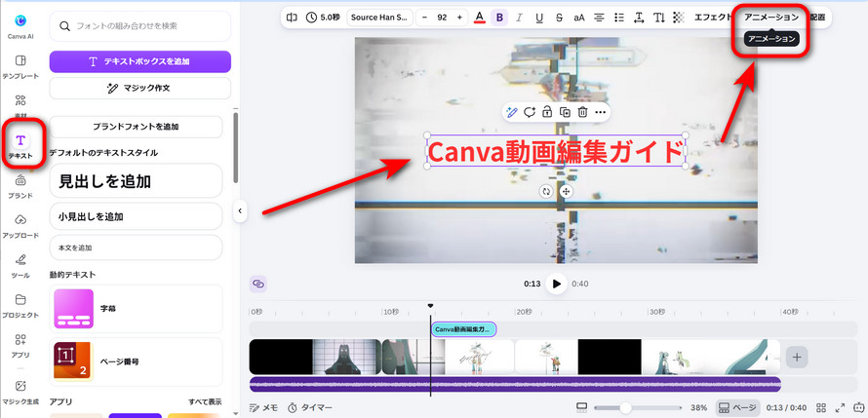Image resolution: width=868 pixels, height=418 pixels.
Task: Duplicate the selected text element
Action: pyautogui.click(x=565, y=112)
